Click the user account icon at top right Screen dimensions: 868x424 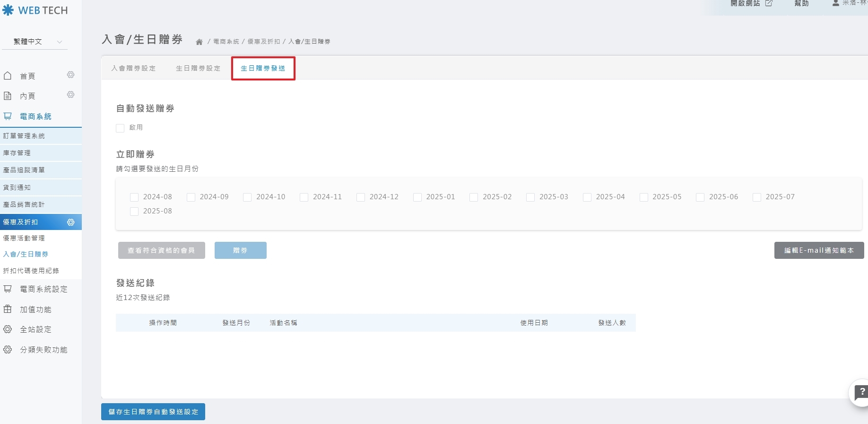coord(835,3)
